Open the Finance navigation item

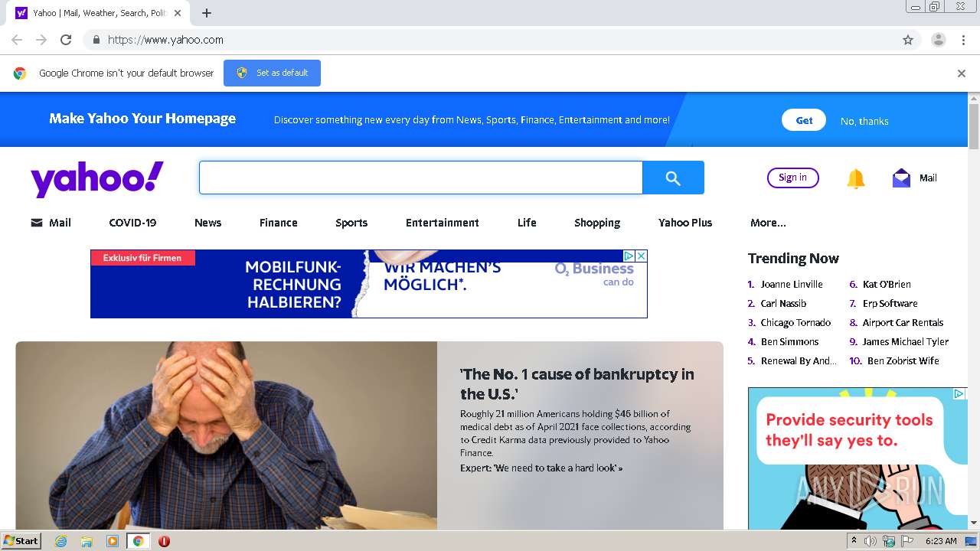pos(278,223)
